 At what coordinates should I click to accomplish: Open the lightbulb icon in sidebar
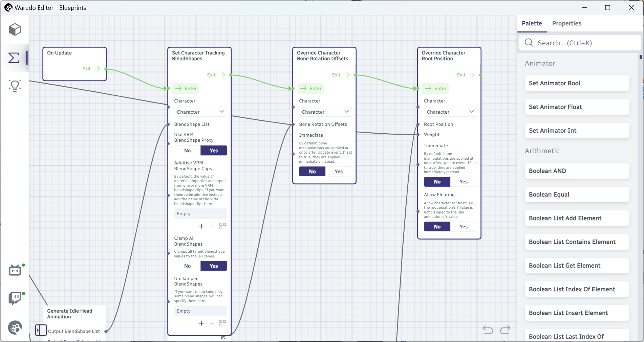(15, 86)
